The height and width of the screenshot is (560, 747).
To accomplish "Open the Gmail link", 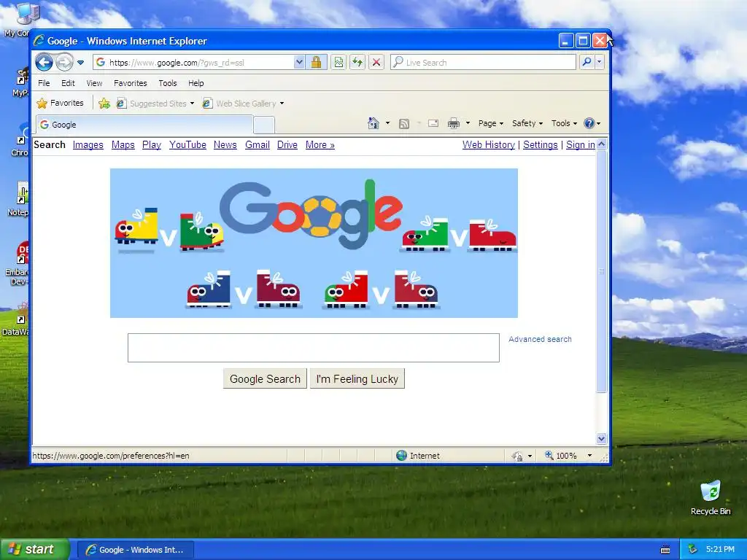I will point(258,145).
